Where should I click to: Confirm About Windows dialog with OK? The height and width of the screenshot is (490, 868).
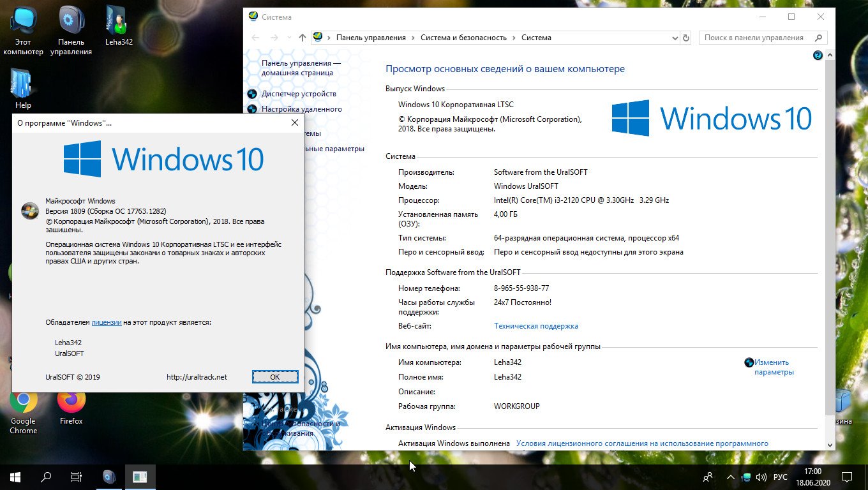click(275, 377)
